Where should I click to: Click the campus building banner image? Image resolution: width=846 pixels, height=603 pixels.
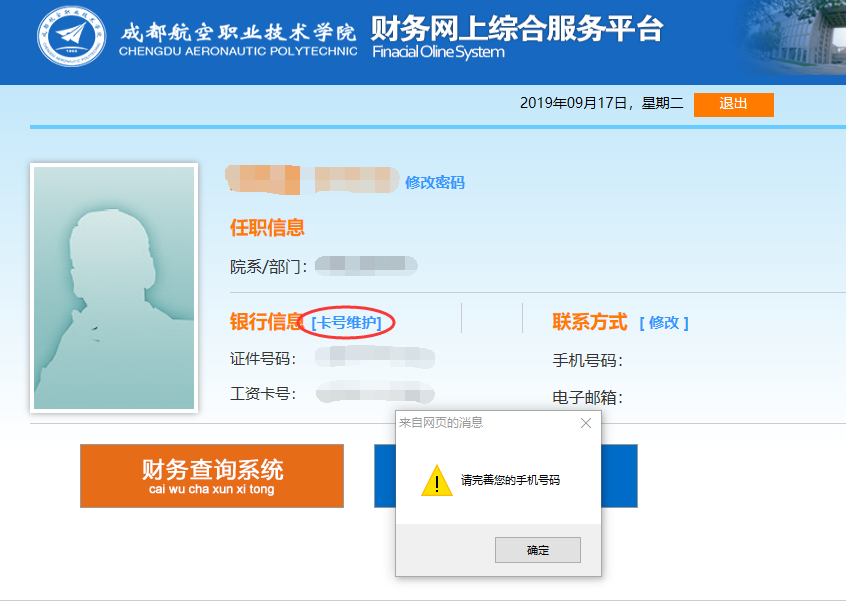795,38
